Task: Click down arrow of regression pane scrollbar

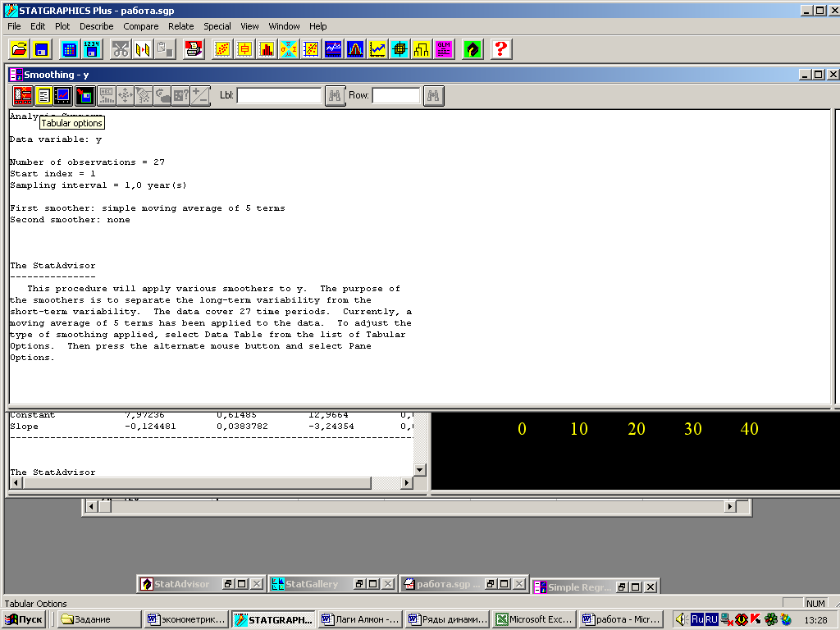Action: [x=420, y=469]
